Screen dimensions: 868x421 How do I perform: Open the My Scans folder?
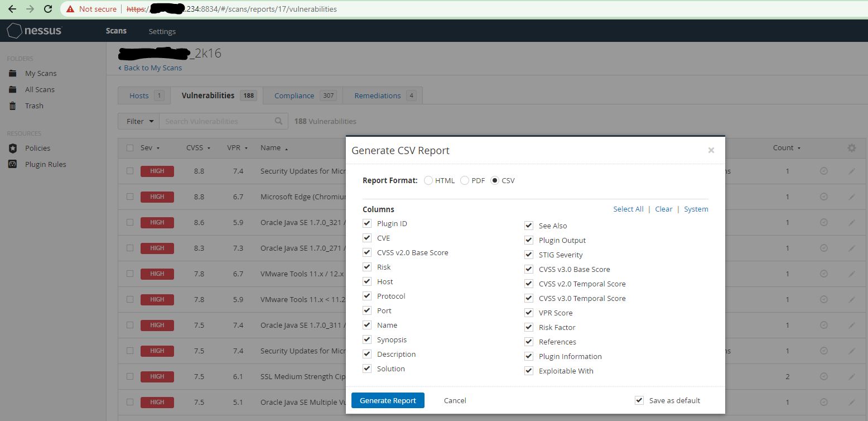[41, 73]
